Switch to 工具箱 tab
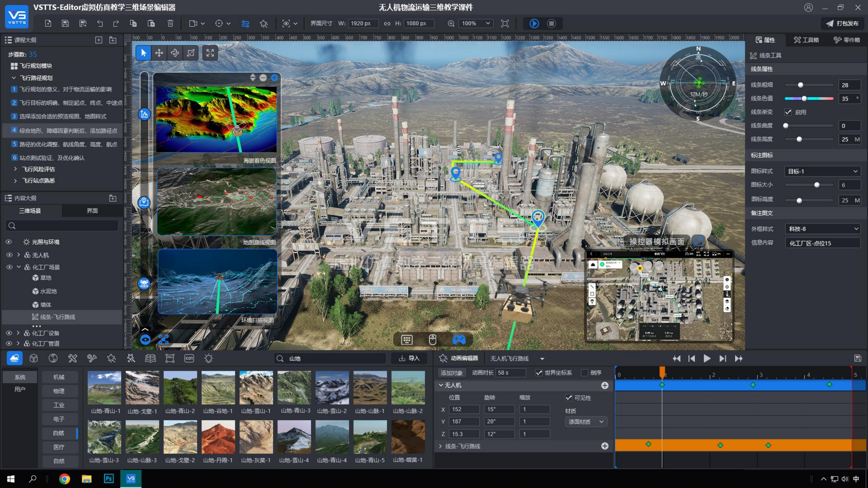The image size is (868, 488). tap(806, 40)
